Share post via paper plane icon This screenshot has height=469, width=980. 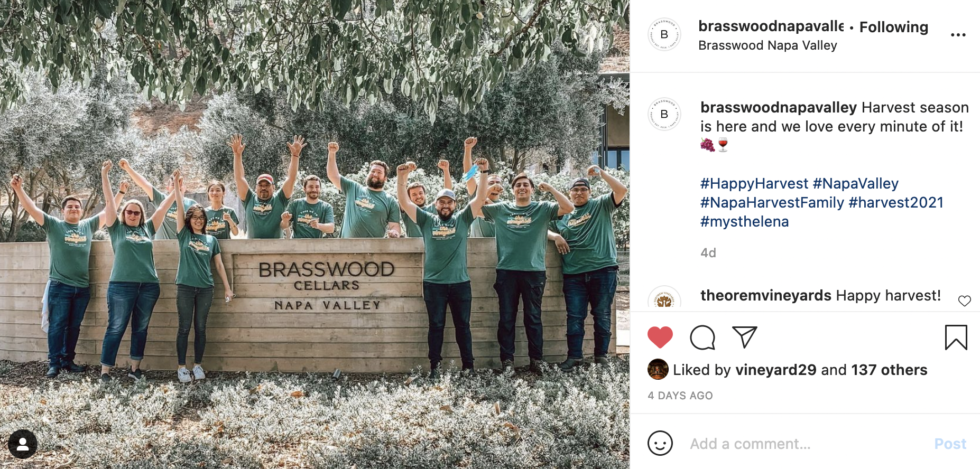click(x=744, y=337)
